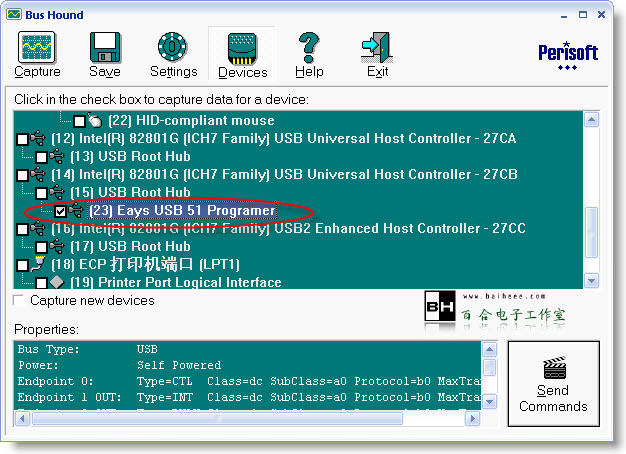Check the [19] Printer Port Logical Interface checkbox
This screenshot has width=626, height=454.
click(x=41, y=283)
